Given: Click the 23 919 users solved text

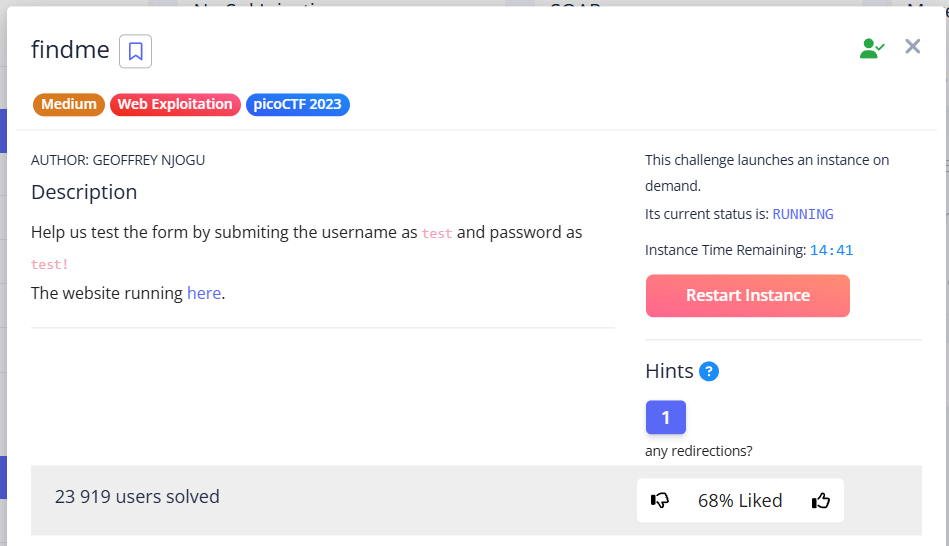Looking at the screenshot, I should click(x=137, y=496).
